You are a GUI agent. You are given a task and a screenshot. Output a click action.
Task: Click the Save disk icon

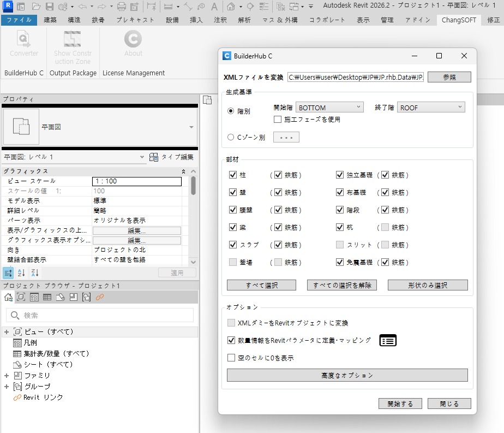50,6
